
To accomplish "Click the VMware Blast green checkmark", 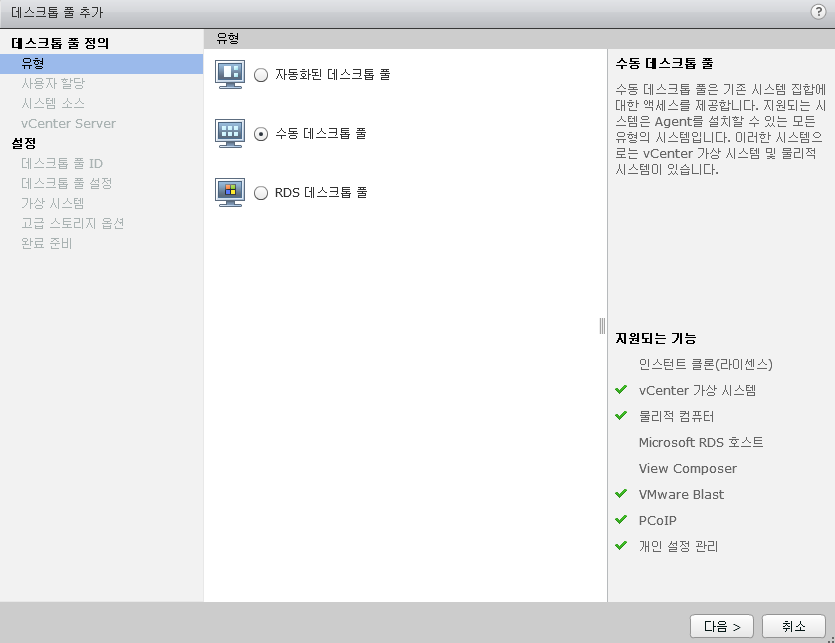I will 621,493.
